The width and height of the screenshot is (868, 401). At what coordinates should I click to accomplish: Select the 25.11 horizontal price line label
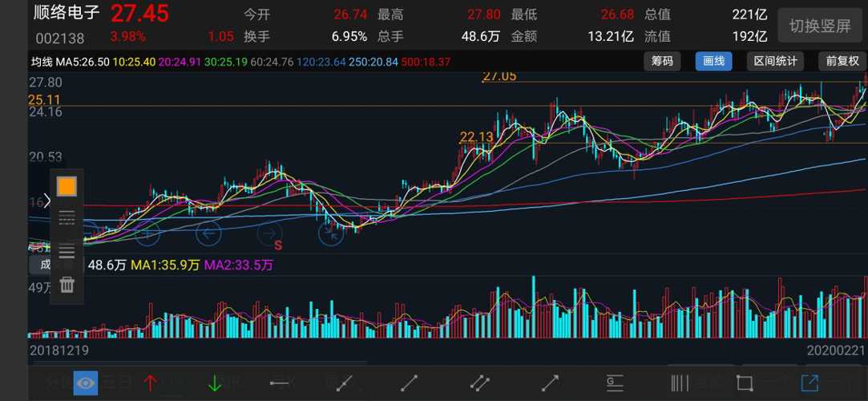click(44, 100)
